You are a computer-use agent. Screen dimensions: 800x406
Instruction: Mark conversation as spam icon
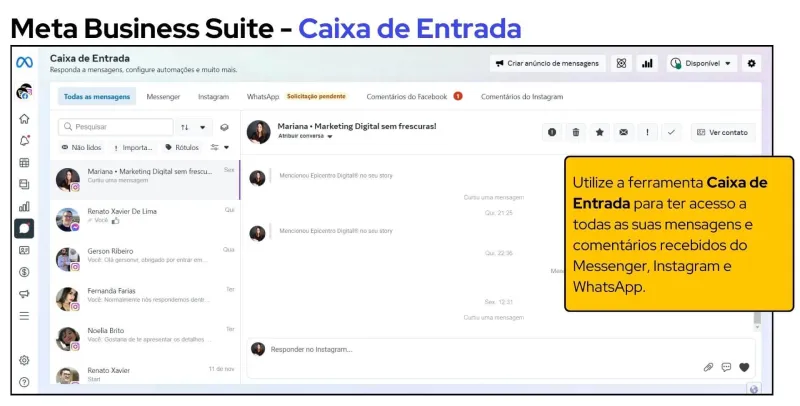coord(552,132)
